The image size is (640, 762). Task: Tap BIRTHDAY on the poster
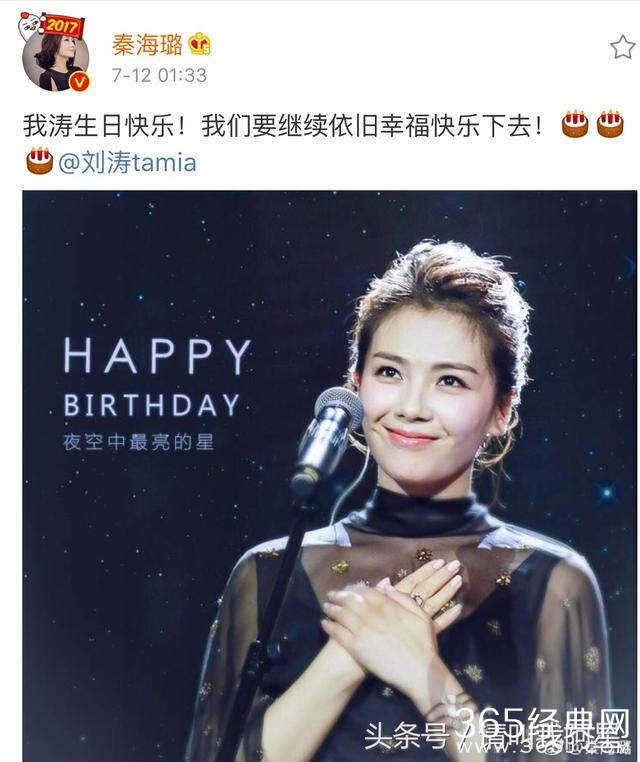(152, 405)
